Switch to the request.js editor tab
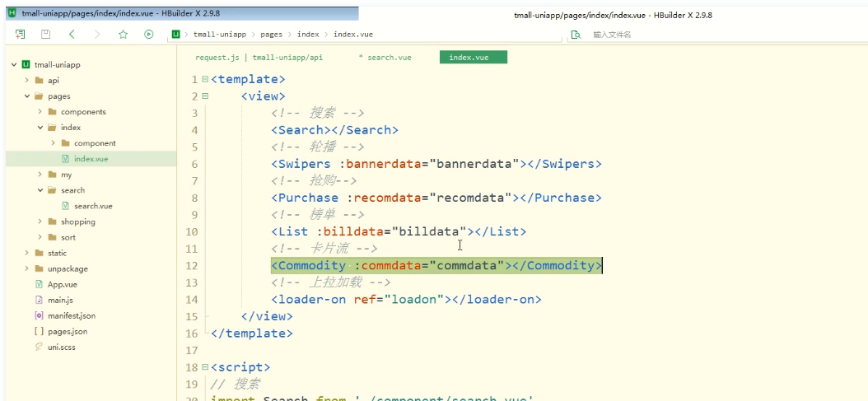 point(259,58)
